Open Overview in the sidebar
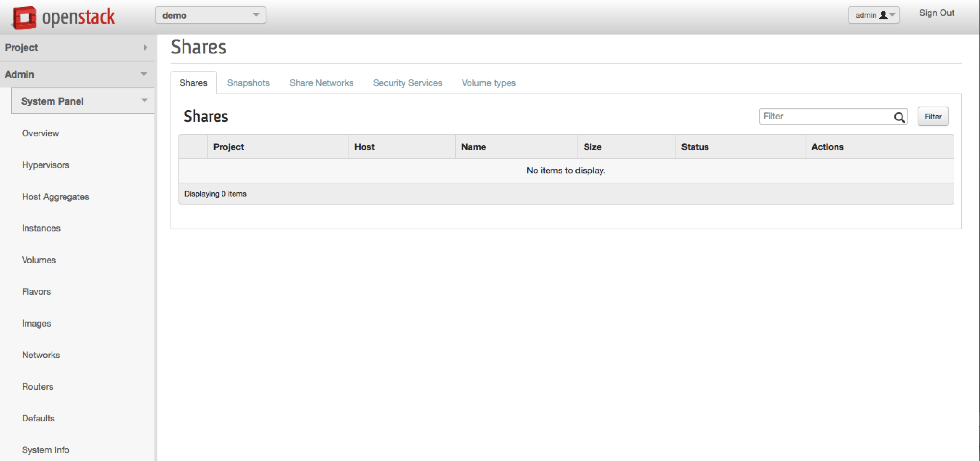The height and width of the screenshot is (461, 980). [x=40, y=133]
